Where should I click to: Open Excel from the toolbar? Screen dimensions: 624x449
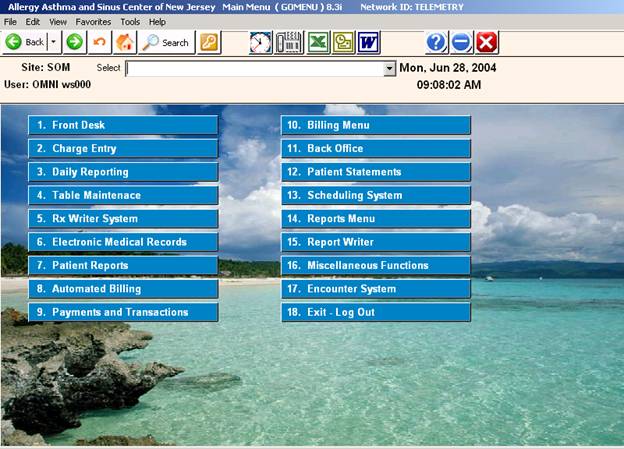pyautogui.click(x=317, y=42)
